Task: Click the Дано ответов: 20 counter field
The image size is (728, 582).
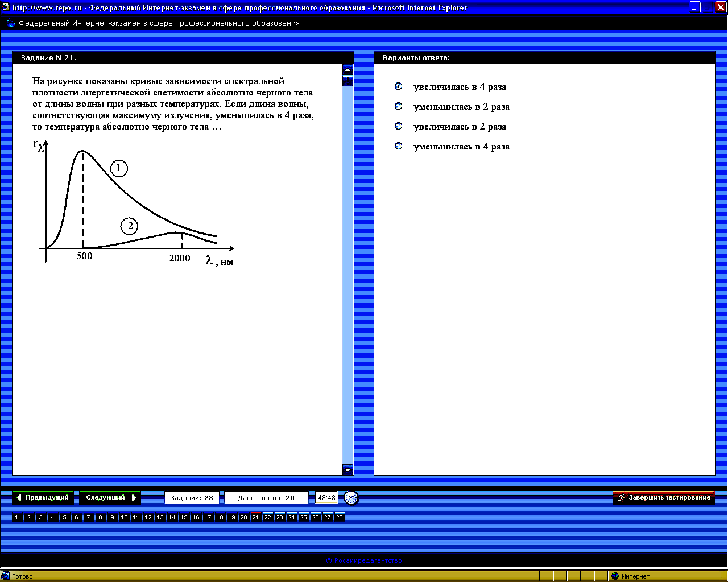Action: tap(266, 498)
